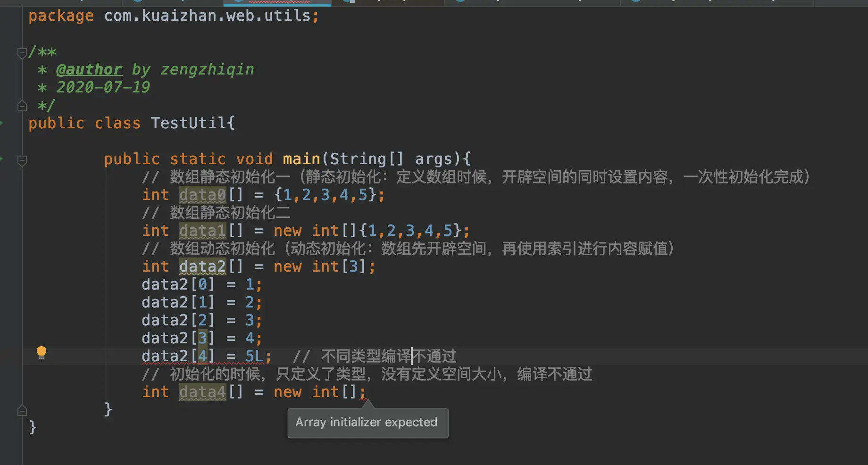Click the highlighted data0 variable name
The image size is (868, 465).
click(x=202, y=194)
